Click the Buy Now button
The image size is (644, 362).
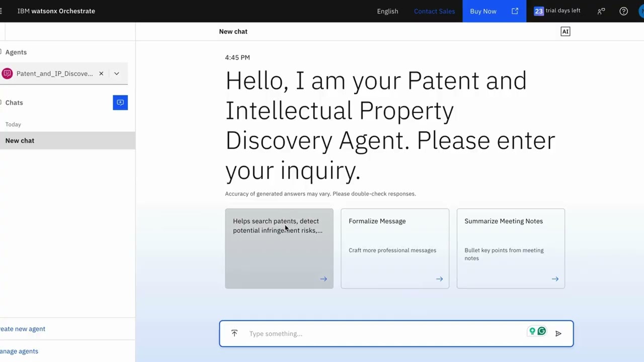click(x=494, y=11)
